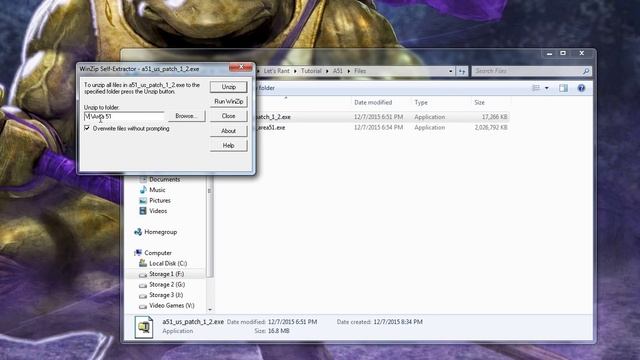Click the change view icon
640x360 pixels.
click(536, 88)
